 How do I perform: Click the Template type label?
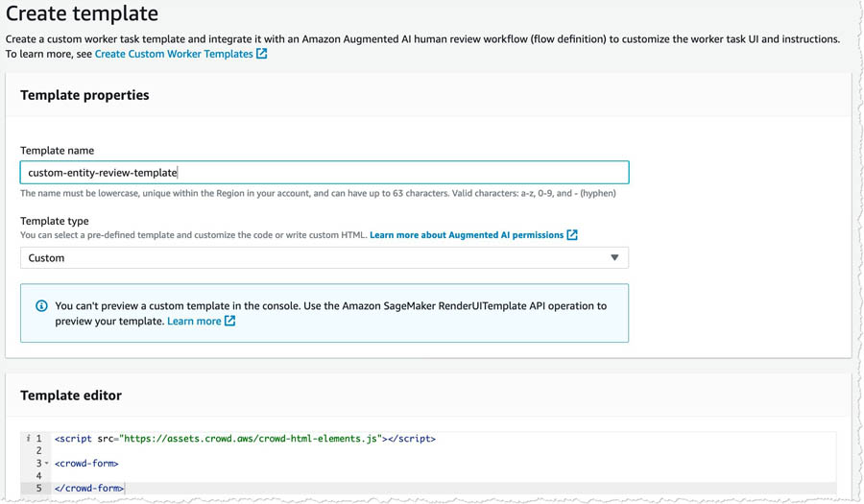55,221
